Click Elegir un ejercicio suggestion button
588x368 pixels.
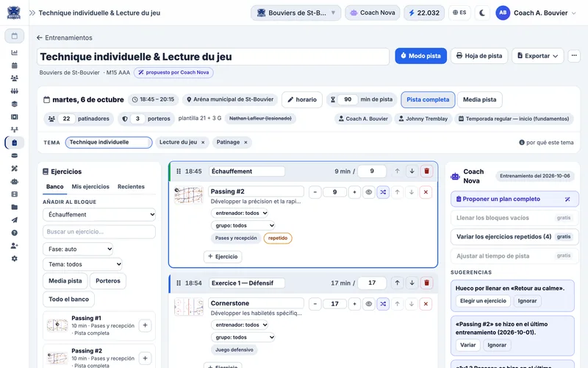(483, 301)
